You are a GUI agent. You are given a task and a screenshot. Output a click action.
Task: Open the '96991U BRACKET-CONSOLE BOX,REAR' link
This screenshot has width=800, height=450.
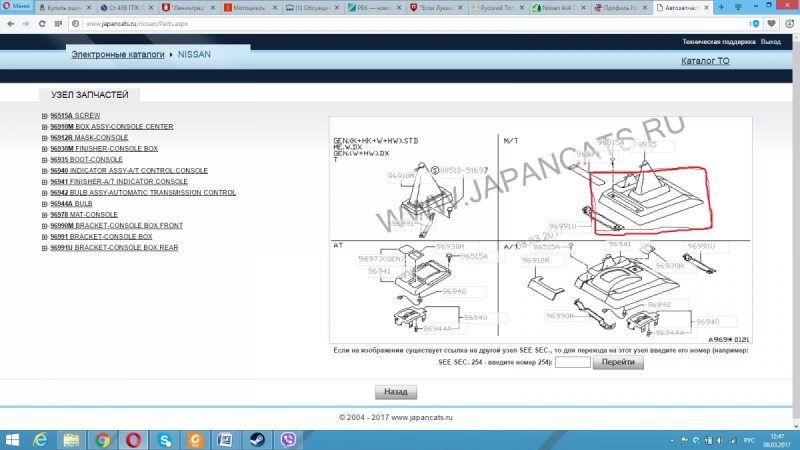(x=114, y=247)
